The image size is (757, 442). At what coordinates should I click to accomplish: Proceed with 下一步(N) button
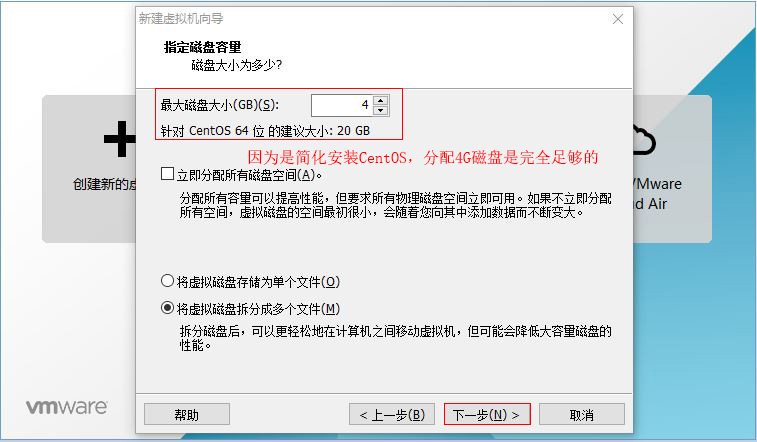coord(487,414)
